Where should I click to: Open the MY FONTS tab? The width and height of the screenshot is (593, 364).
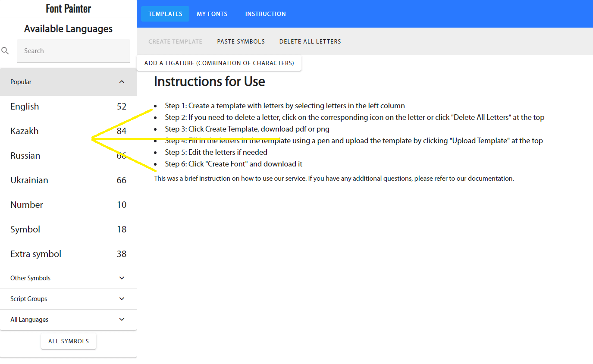pos(212,14)
